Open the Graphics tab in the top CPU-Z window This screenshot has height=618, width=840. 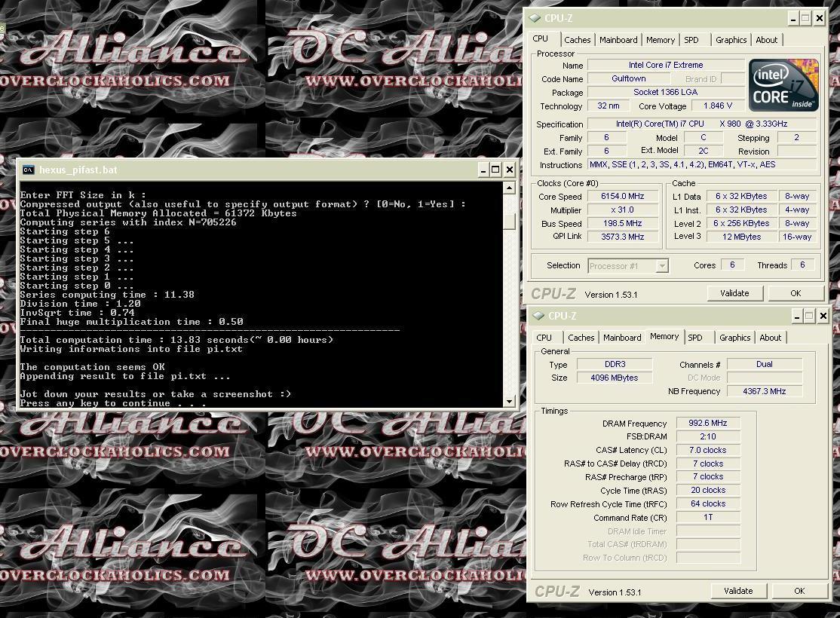click(731, 40)
